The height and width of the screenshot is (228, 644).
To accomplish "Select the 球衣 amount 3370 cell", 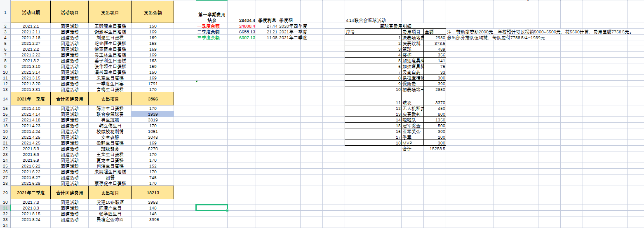I will 435,102.
